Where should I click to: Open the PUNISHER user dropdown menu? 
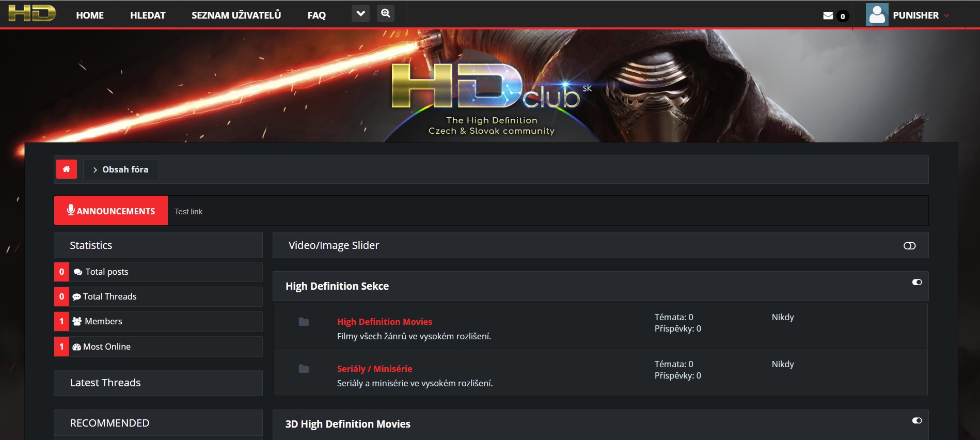point(922,15)
